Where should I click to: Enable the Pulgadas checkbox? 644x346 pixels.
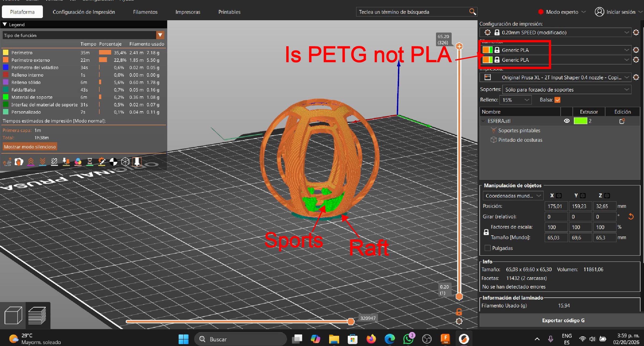tap(487, 248)
